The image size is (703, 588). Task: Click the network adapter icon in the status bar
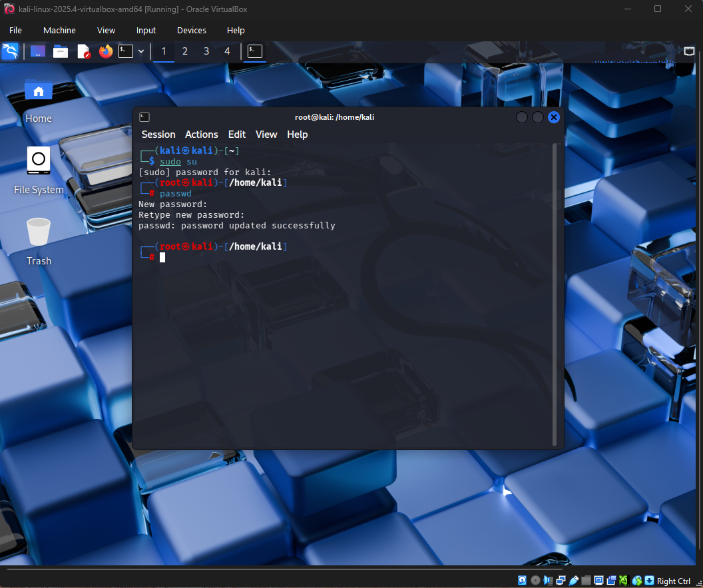(x=560, y=580)
